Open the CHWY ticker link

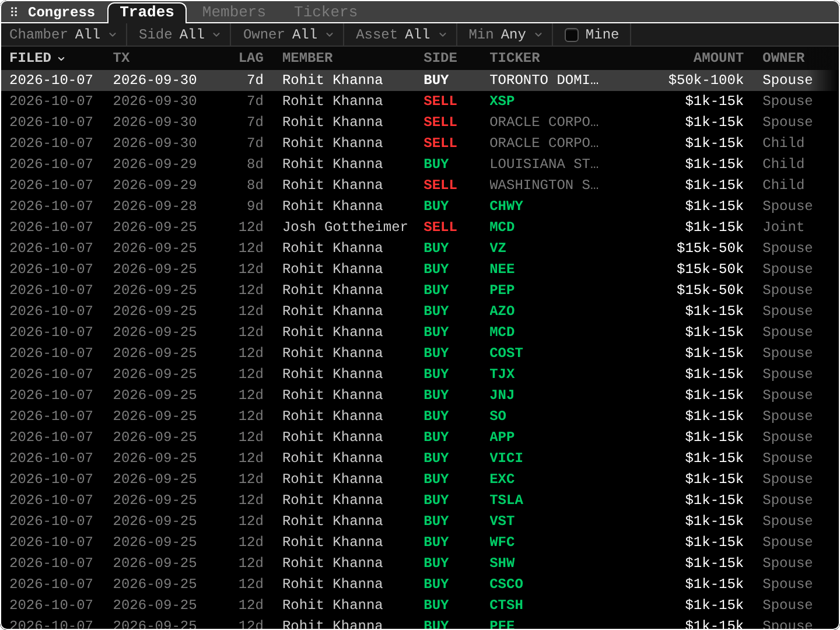[x=506, y=206]
